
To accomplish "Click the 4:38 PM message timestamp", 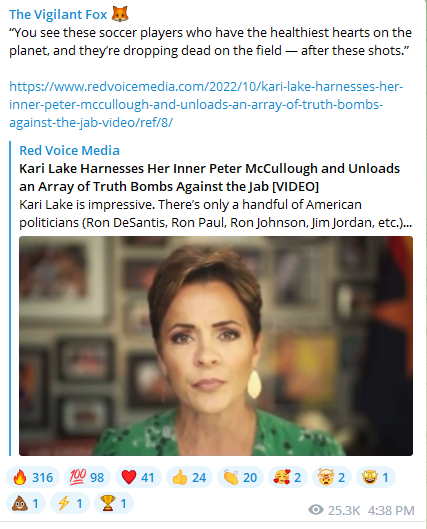I will pyautogui.click(x=391, y=510).
